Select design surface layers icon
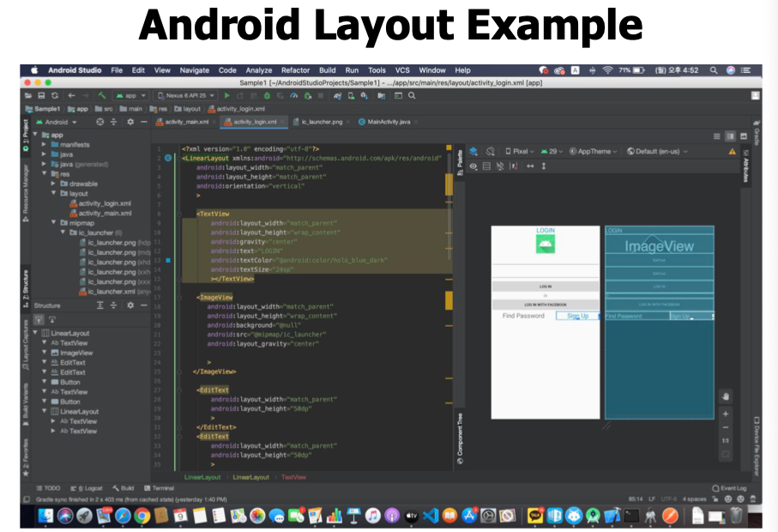 [473, 151]
